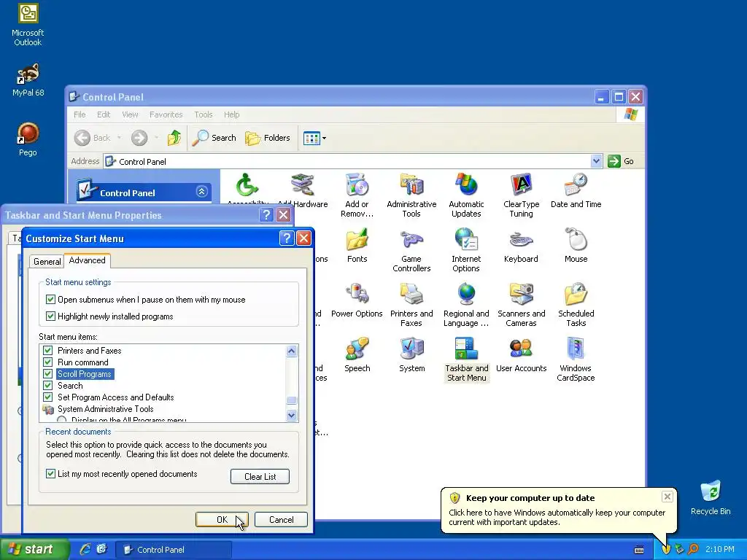Click the Up folder toolbar icon
This screenshot has width=747, height=560.
[174, 138]
